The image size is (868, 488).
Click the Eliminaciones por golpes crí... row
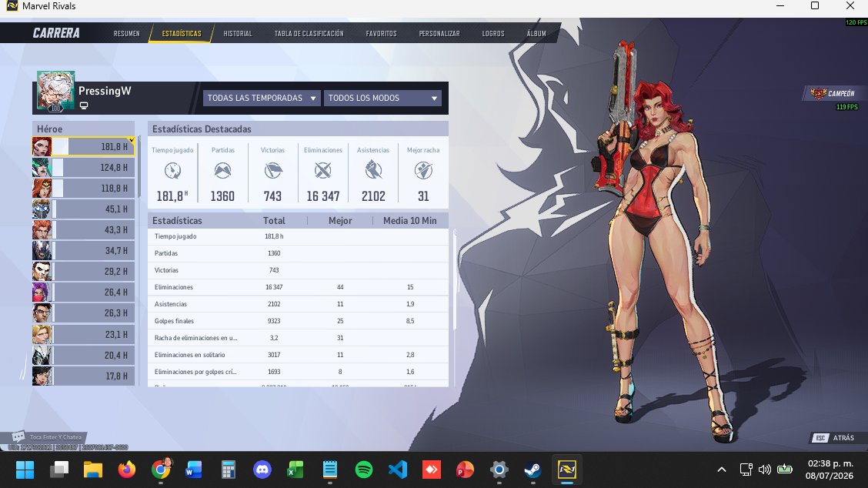click(298, 372)
